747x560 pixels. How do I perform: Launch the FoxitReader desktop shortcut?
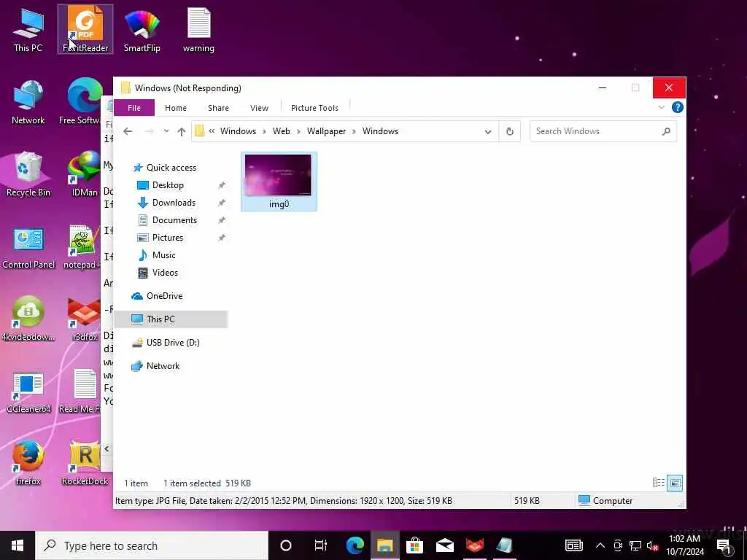pos(85,29)
